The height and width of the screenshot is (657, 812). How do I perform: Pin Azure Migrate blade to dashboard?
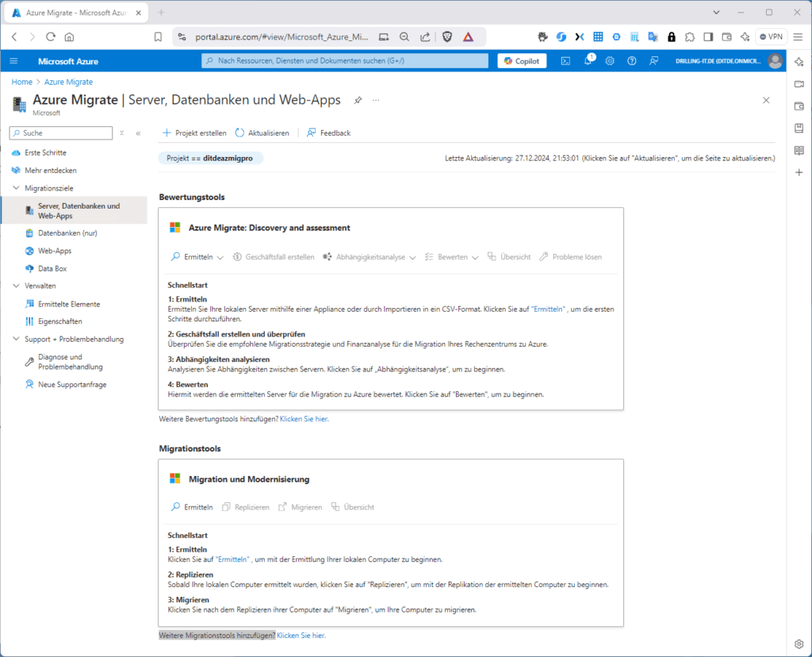coord(358,100)
